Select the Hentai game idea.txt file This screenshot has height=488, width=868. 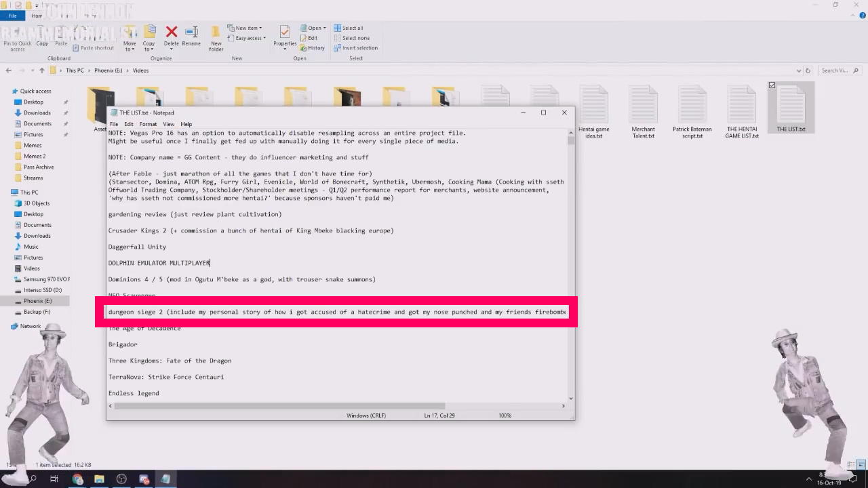(x=593, y=113)
